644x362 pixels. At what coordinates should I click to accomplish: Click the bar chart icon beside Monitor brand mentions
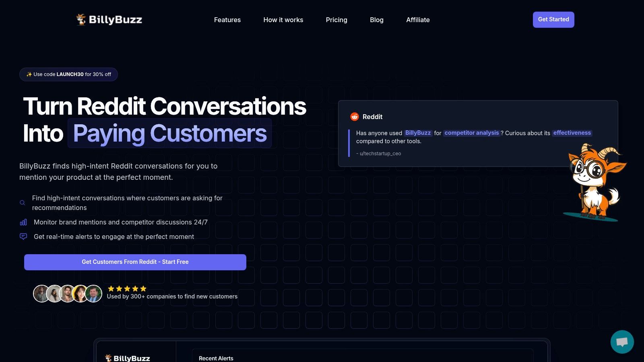coord(23,222)
